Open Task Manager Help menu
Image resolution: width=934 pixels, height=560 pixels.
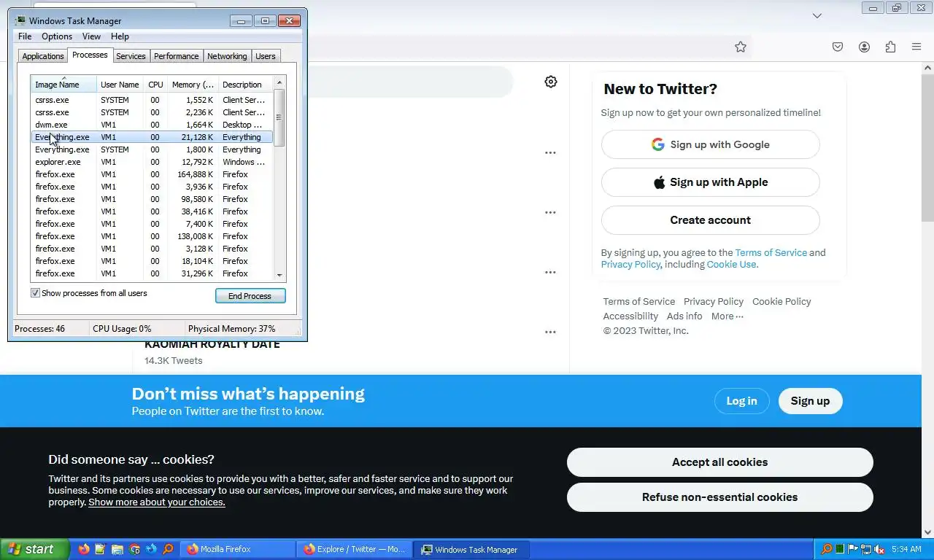120,36
